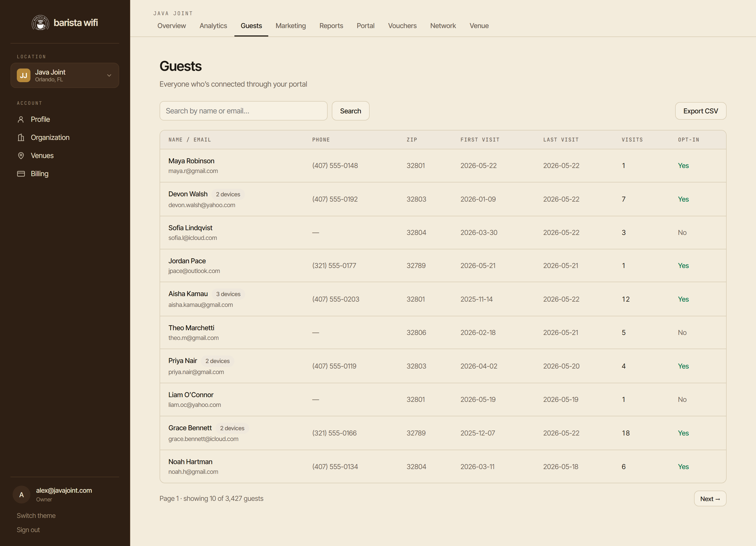Screen dimensions: 756x546
Task: Click phone number (407) 555-0192
Action: [335, 199]
